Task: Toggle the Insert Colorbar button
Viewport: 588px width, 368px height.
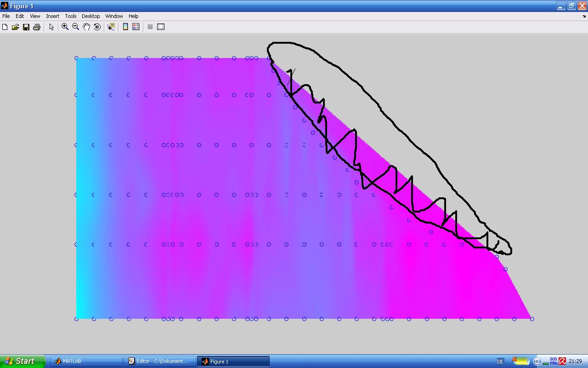Action: (x=125, y=27)
